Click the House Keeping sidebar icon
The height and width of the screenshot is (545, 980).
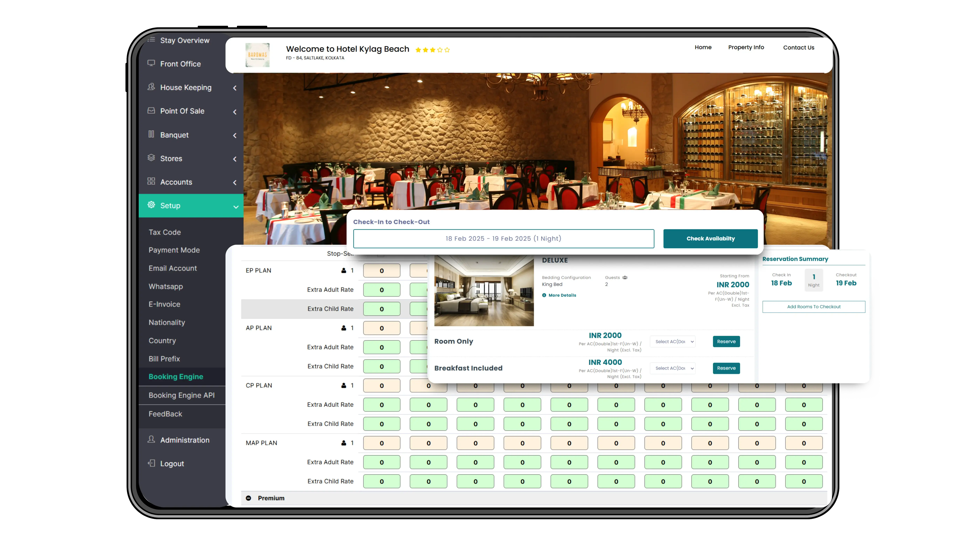(x=151, y=87)
